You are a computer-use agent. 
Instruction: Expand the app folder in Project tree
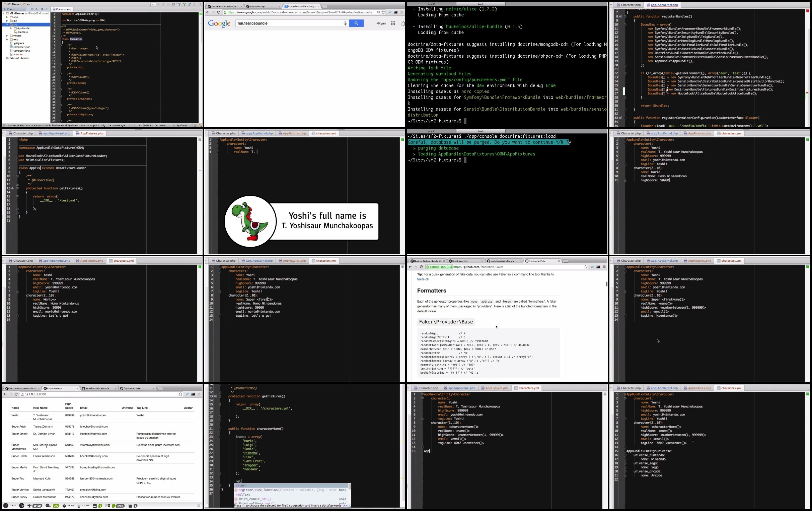tap(7, 17)
